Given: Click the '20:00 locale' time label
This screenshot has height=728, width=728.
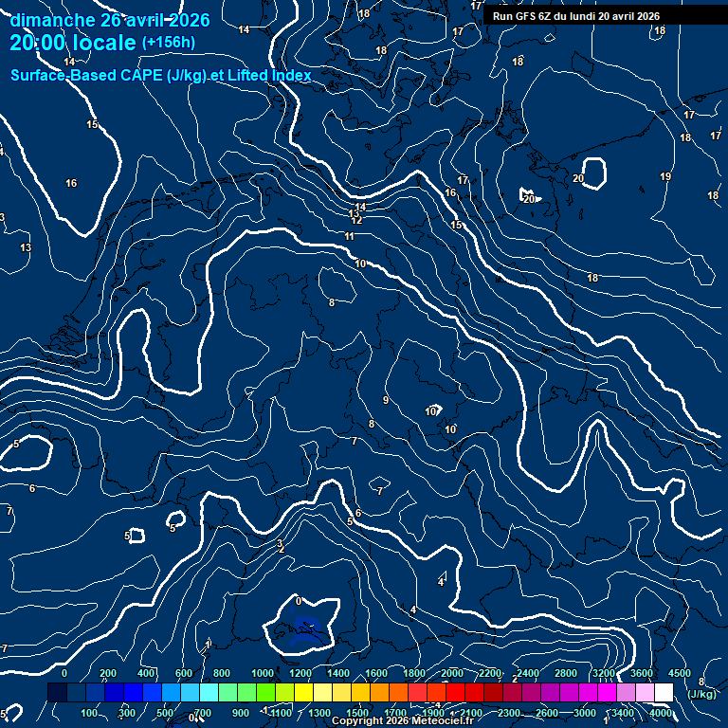Looking at the screenshot, I should pos(73,43).
